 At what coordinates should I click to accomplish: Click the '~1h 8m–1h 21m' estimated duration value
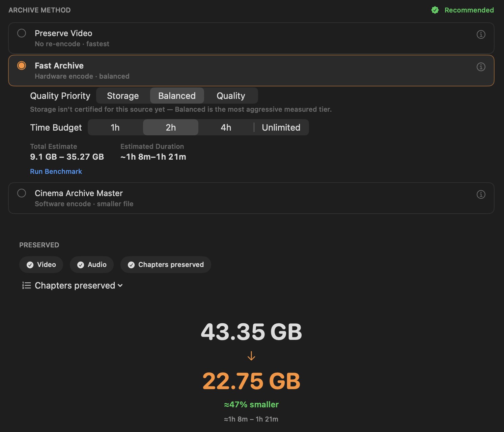pyautogui.click(x=153, y=157)
